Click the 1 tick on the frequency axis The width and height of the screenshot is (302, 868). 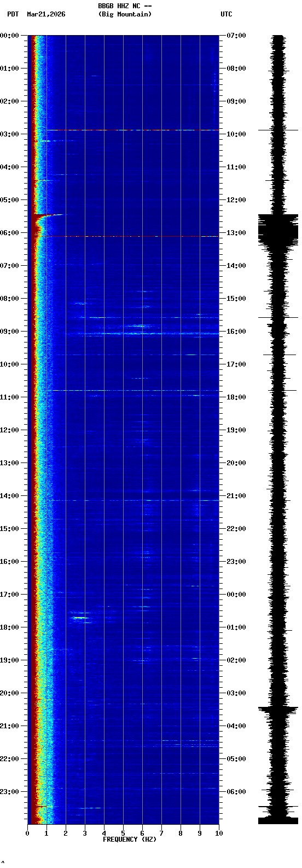(x=47, y=833)
